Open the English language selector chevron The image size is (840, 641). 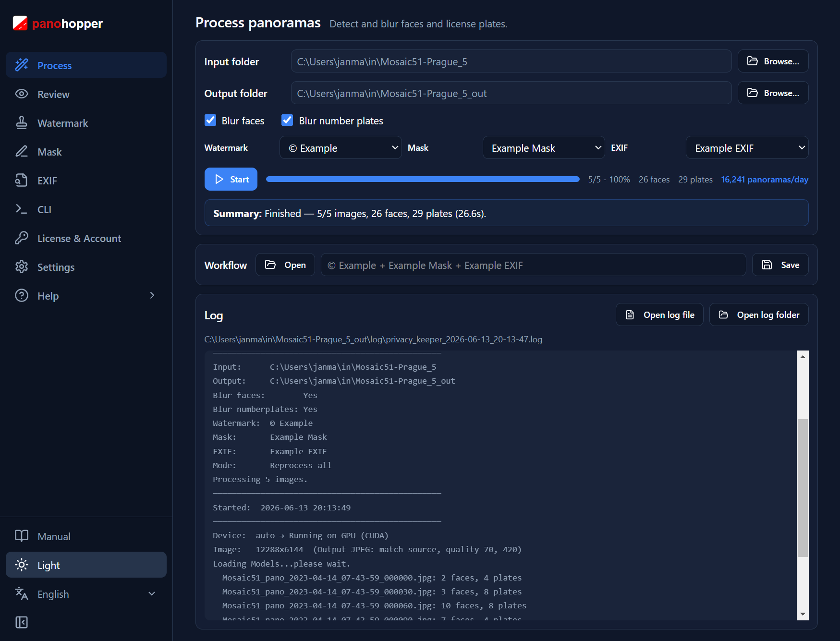(152, 593)
